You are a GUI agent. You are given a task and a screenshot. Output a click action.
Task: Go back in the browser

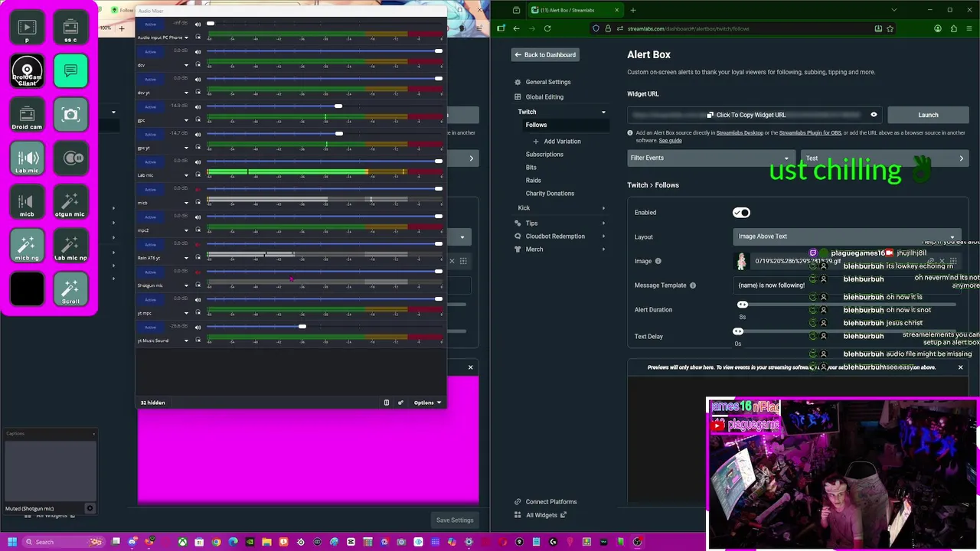coord(516,28)
